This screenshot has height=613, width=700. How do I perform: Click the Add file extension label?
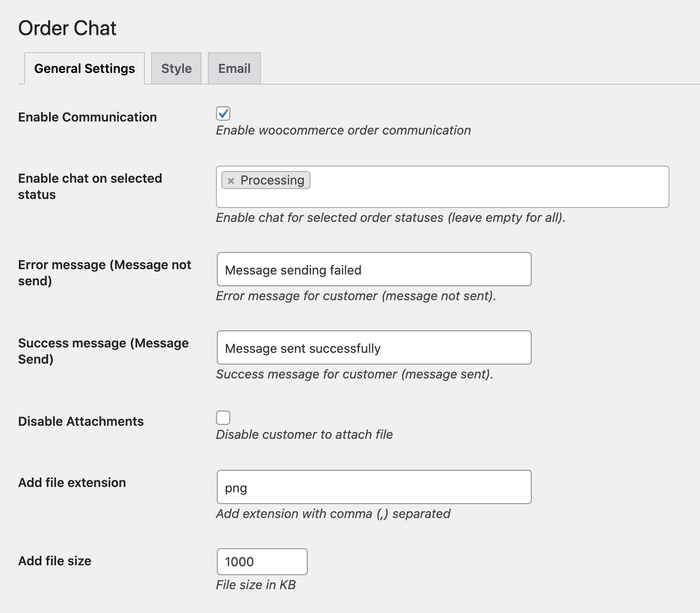72,482
